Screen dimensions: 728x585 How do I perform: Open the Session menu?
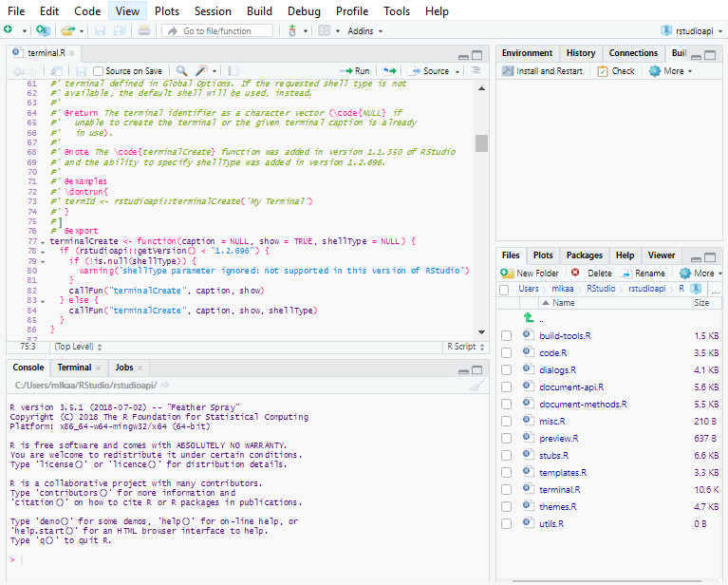click(x=213, y=11)
